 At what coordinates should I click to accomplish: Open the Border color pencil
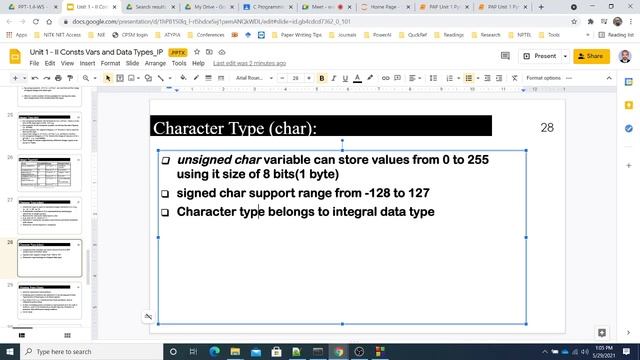pyautogui.click(x=196, y=78)
